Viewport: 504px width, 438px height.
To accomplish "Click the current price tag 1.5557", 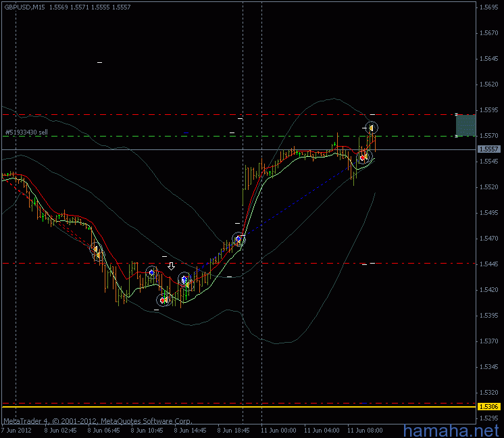I will coord(488,149).
